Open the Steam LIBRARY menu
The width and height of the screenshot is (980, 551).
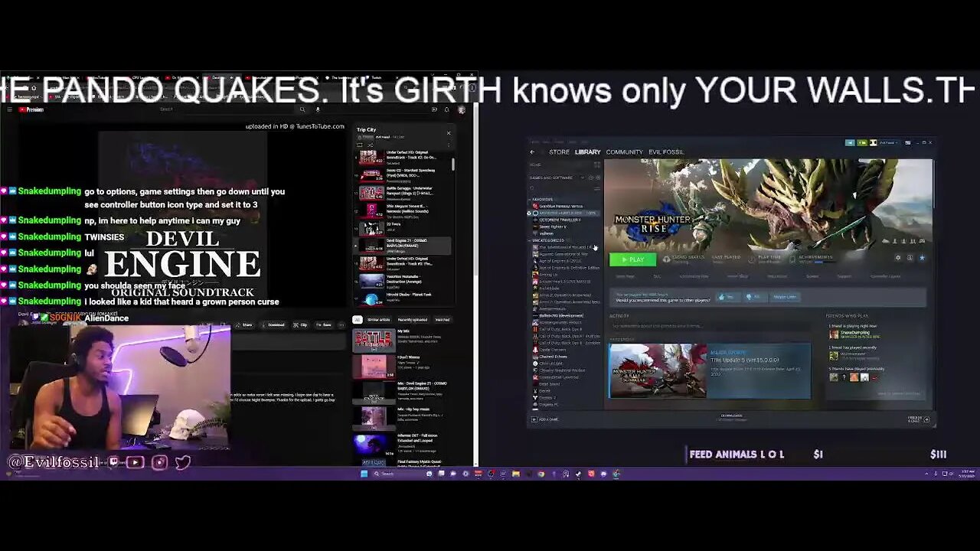[587, 152]
